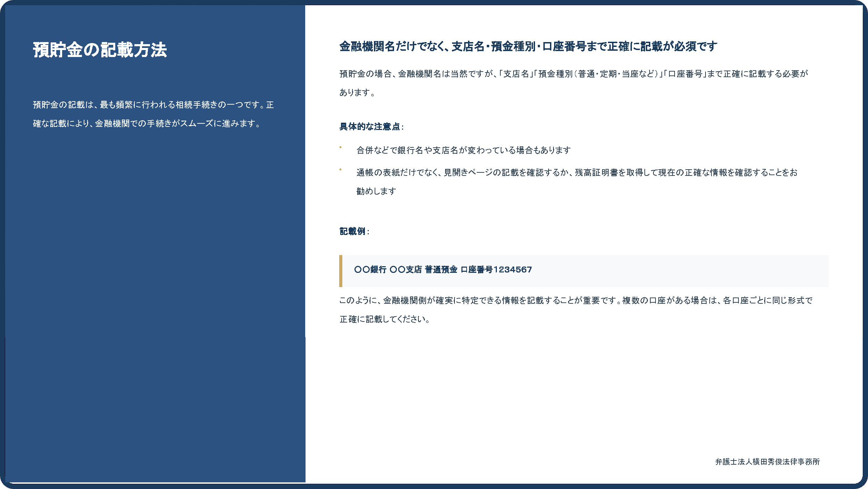Click the gold accent bar of example box
The height and width of the screenshot is (489, 868).
(341, 271)
